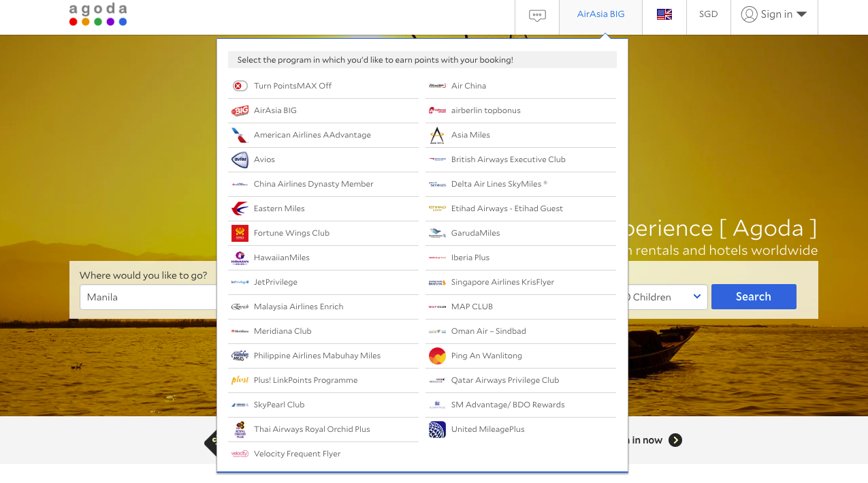
Task: Choose Meridiana Club program
Action: pyautogui.click(x=323, y=331)
